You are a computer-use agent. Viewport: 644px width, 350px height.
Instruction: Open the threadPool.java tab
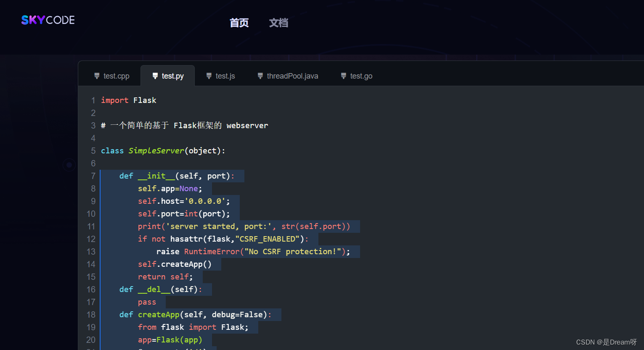click(288, 76)
